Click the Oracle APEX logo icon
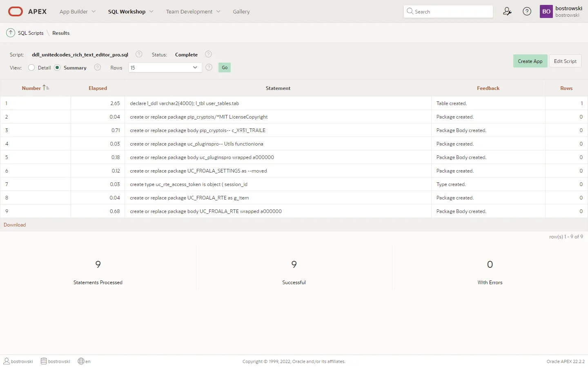 [x=16, y=11]
